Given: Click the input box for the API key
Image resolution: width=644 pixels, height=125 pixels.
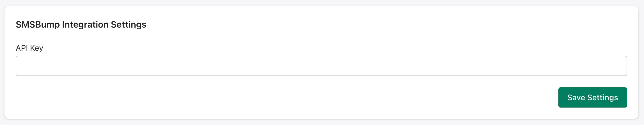Looking at the screenshot, I should click(321, 66).
